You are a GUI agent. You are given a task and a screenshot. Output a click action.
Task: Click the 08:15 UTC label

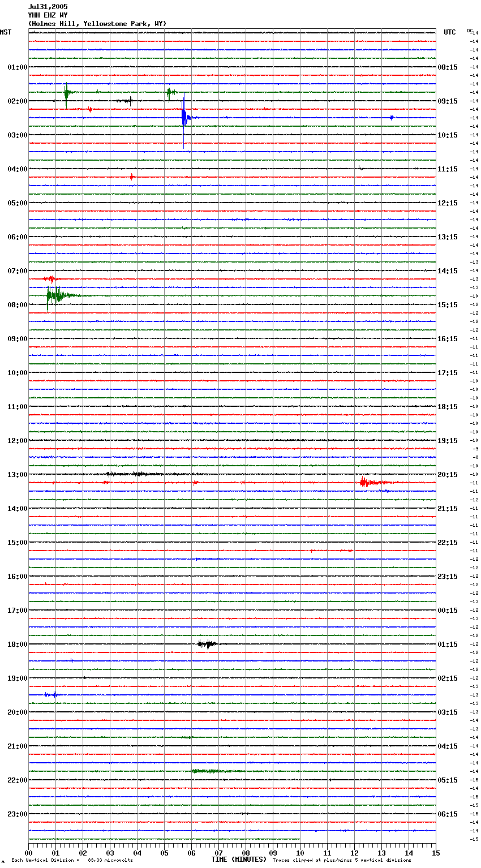448,67
